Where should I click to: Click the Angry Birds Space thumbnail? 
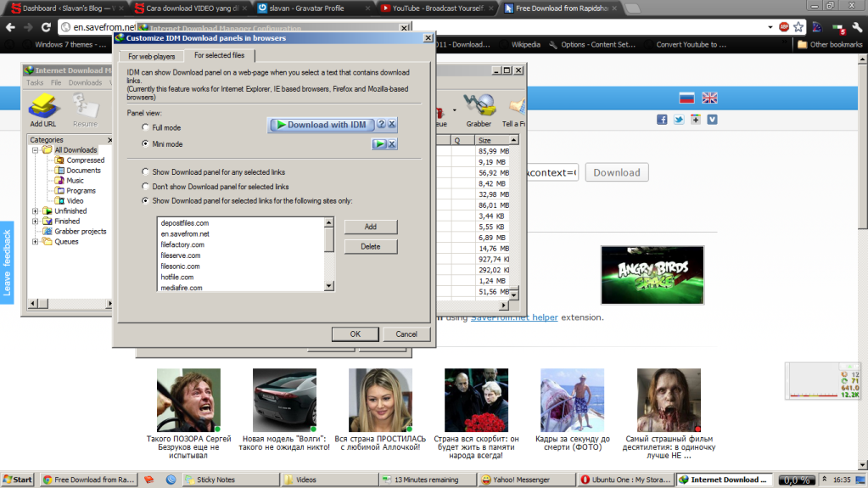652,275
